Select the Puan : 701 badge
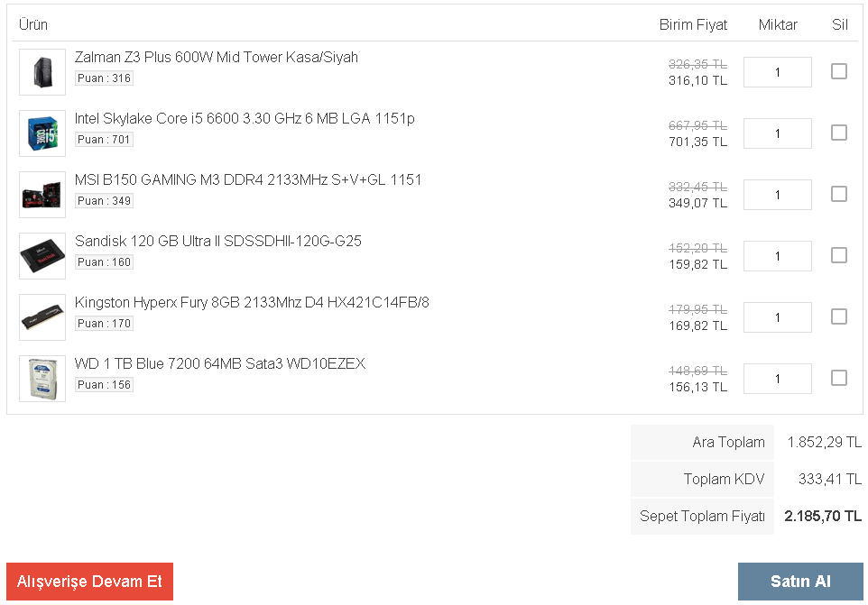868x605 pixels. 104,140
